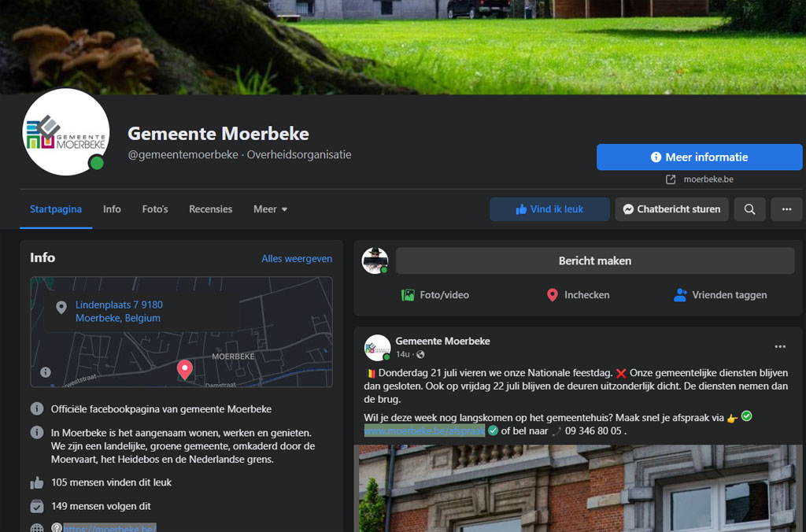Image resolution: width=806 pixels, height=532 pixels.
Task: Click the Officiële facebookpagina description text
Action: [x=161, y=409]
